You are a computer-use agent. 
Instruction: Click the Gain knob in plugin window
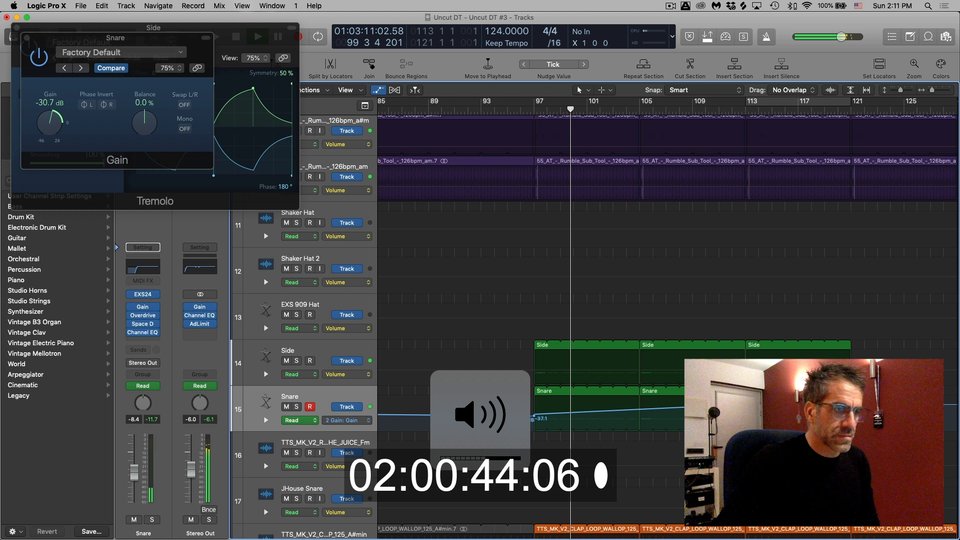50,122
